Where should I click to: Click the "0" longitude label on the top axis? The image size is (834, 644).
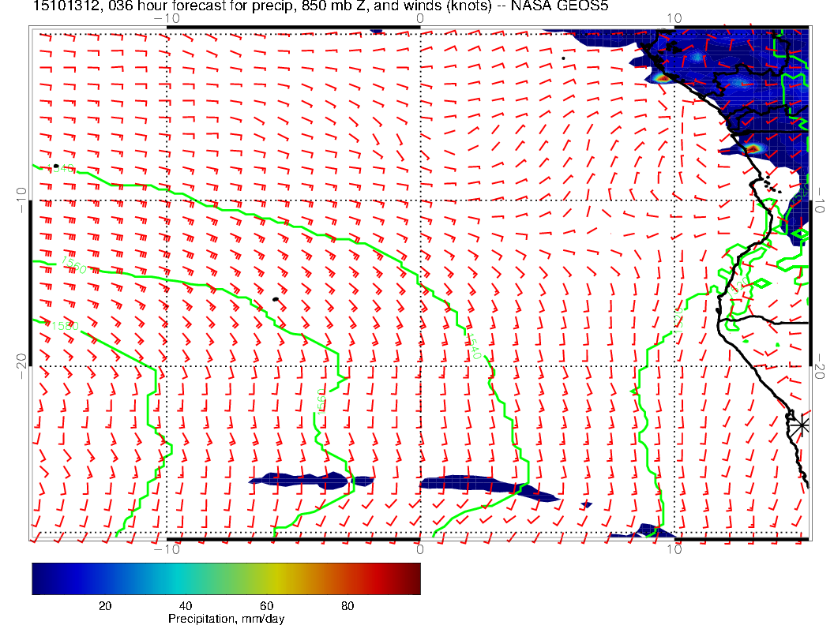point(419,19)
